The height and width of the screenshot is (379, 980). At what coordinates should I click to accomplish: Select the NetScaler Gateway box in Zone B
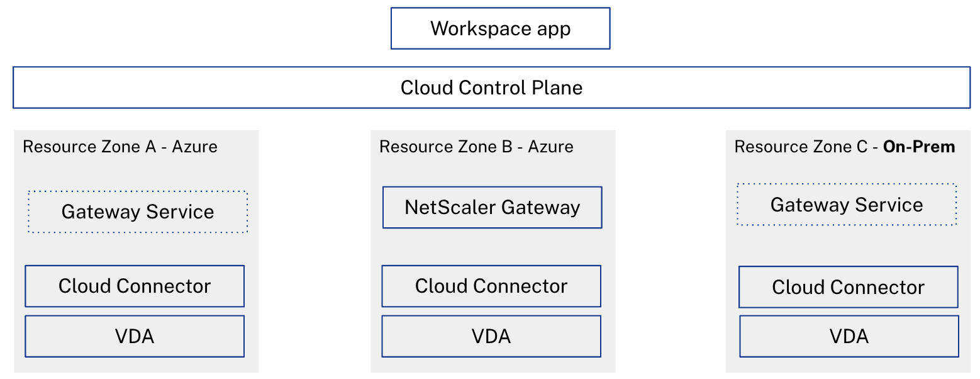coord(492,207)
